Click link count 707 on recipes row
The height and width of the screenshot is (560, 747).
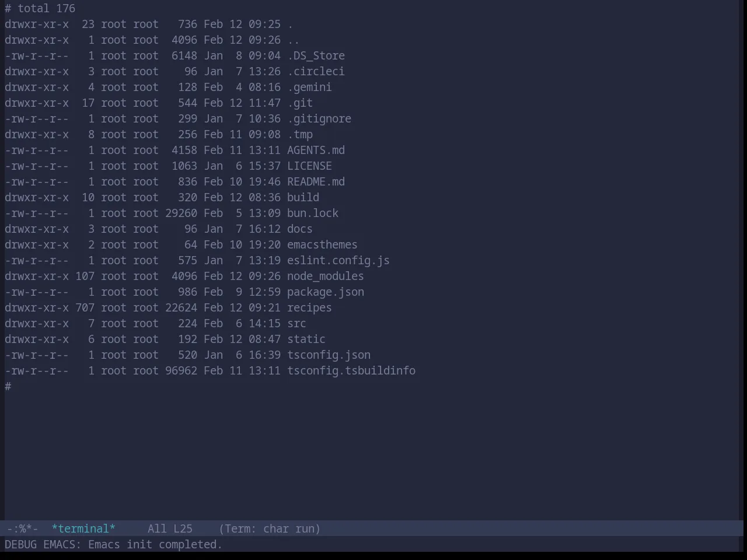pyautogui.click(x=85, y=307)
